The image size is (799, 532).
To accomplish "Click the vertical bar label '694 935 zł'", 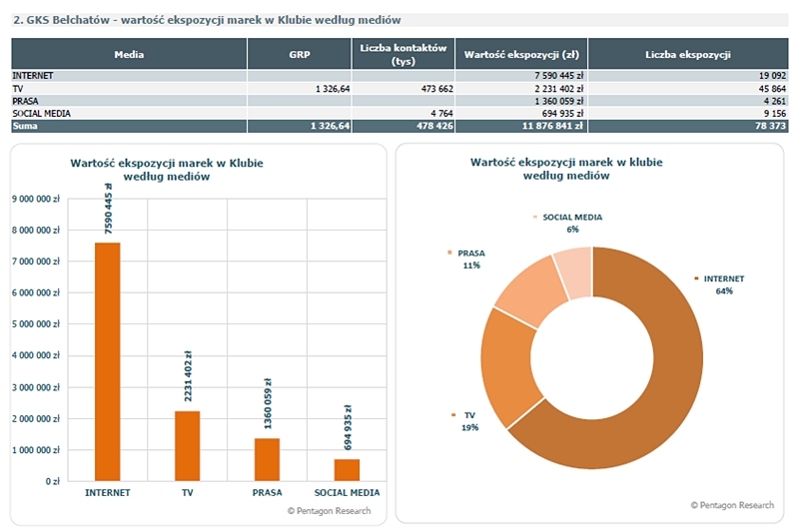I will (x=348, y=427).
